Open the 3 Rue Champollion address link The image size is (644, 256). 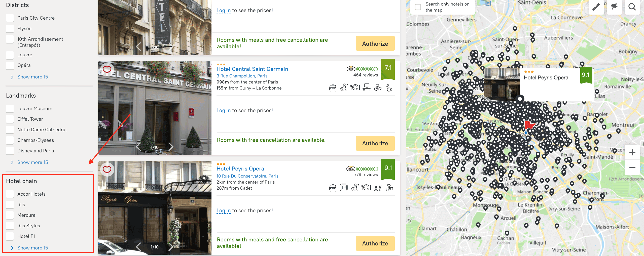pyautogui.click(x=242, y=76)
